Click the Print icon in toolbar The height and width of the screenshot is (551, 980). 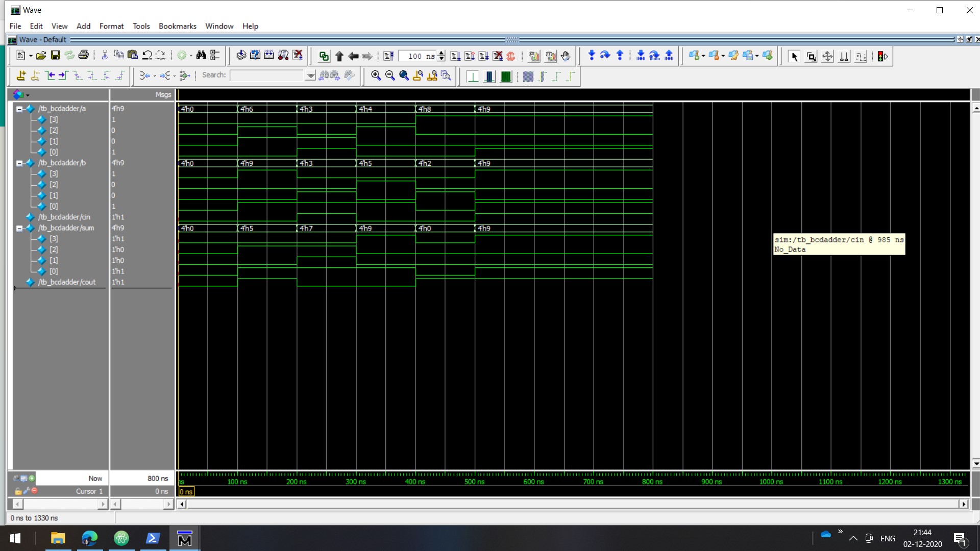(x=84, y=56)
